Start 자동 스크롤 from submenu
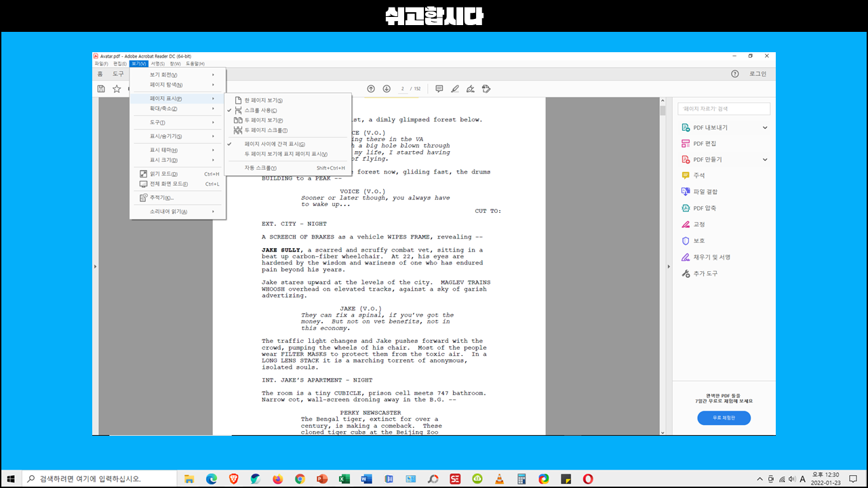Image resolution: width=868 pixels, height=488 pixels. coord(288,168)
